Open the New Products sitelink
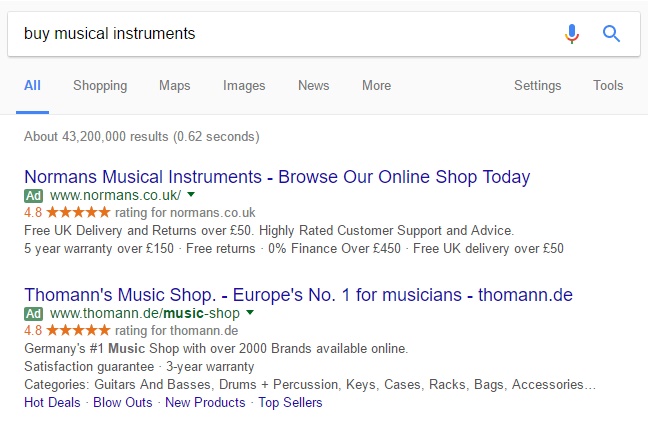The width and height of the screenshot is (648, 428). point(205,402)
